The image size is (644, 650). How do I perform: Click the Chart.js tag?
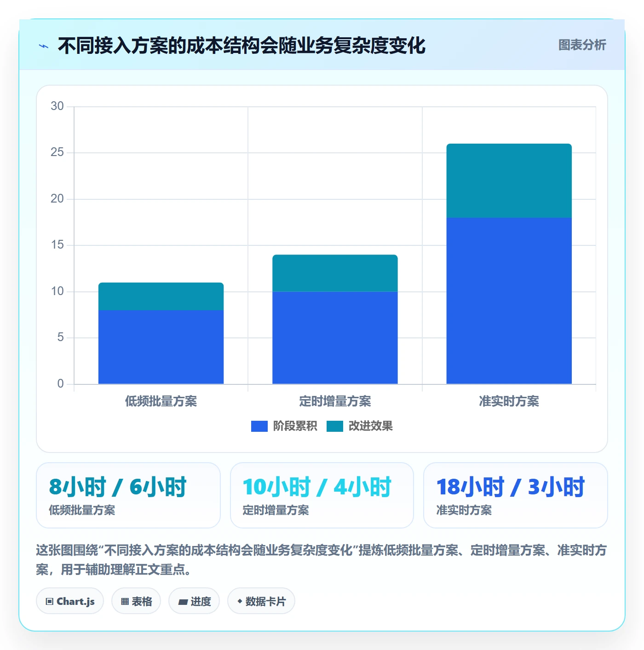[x=70, y=601]
